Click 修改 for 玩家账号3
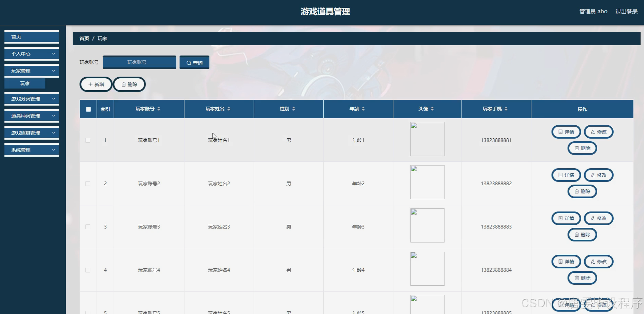 click(599, 218)
